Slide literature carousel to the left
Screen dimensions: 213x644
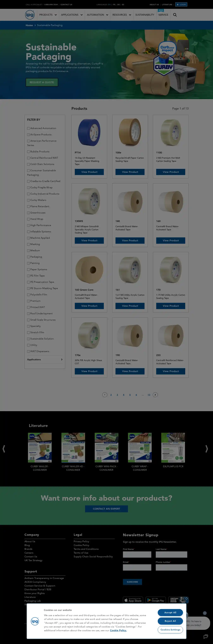[3, 449]
